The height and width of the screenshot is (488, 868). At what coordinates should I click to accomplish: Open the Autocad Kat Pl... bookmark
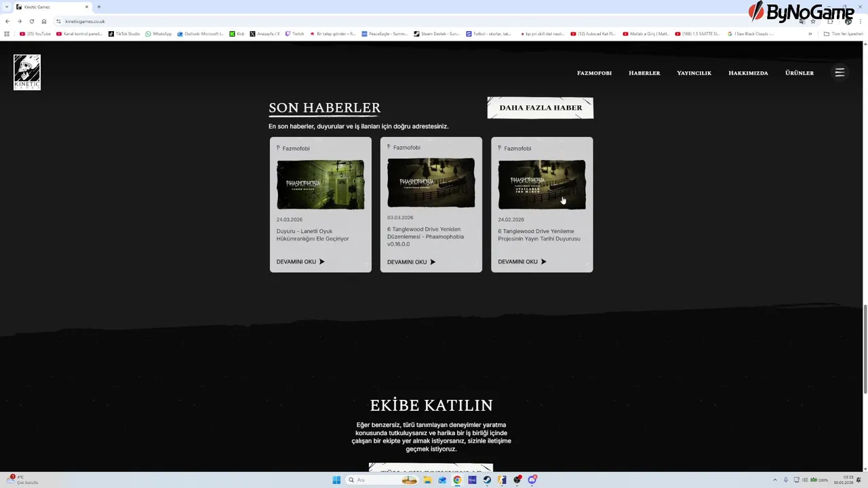pyautogui.click(x=593, y=33)
